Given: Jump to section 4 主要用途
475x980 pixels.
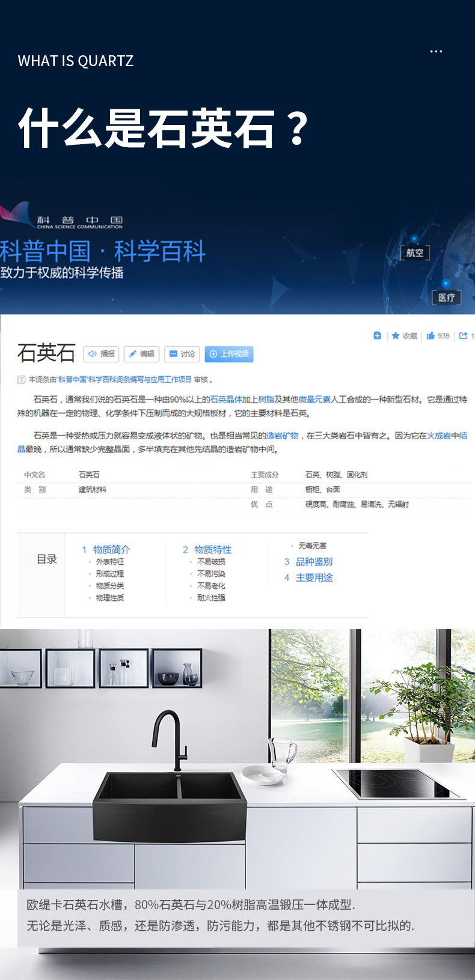Looking at the screenshot, I should click(308, 577).
